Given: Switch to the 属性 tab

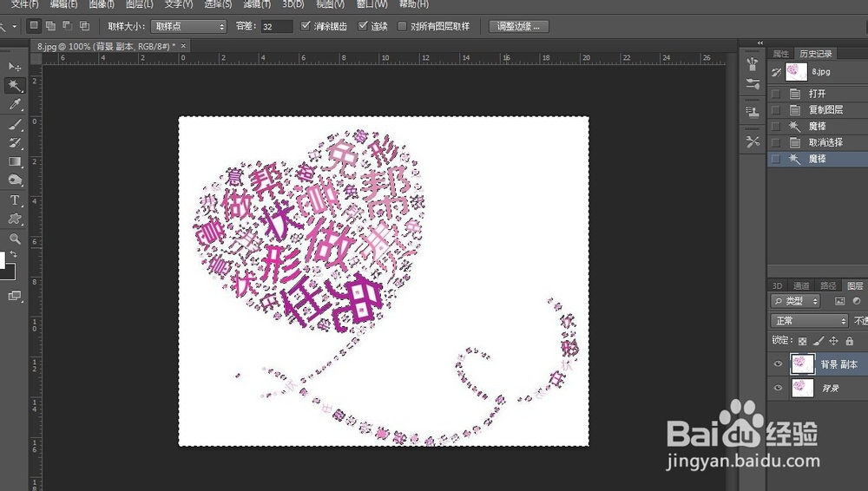Looking at the screenshot, I should (x=780, y=54).
